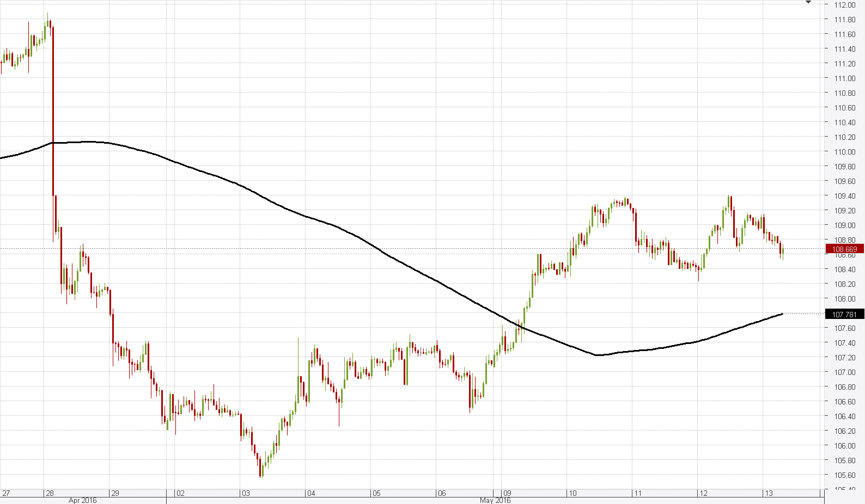The image size is (865, 504).
Task: Click the date label 06 on time axis
Action: (442, 494)
